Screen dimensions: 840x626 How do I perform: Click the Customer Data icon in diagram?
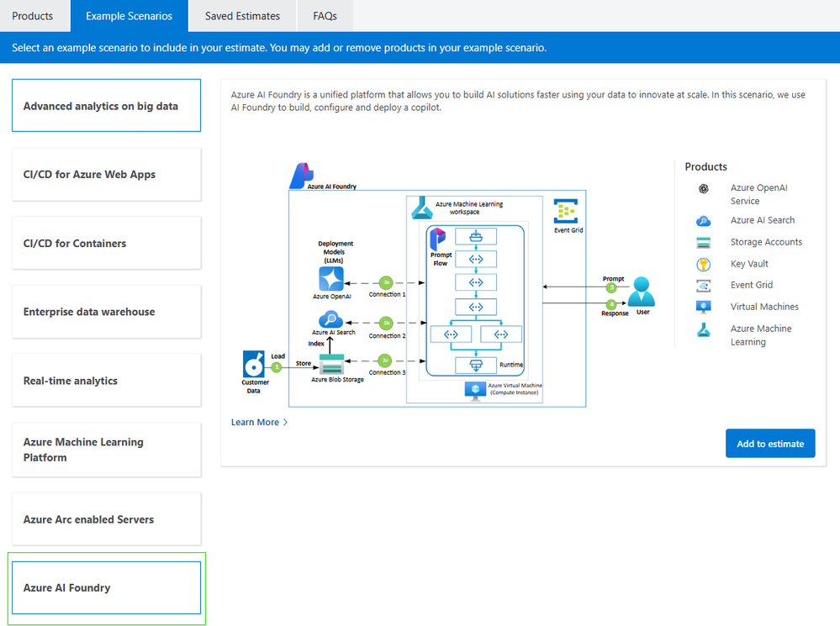point(254,364)
